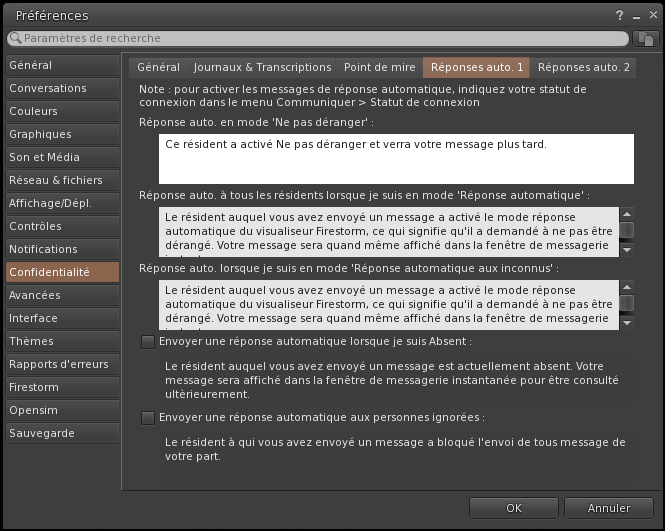Click scroll down arrow of 'Réponse automatique' text box
The width and height of the screenshot is (665, 531).
click(627, 249)
